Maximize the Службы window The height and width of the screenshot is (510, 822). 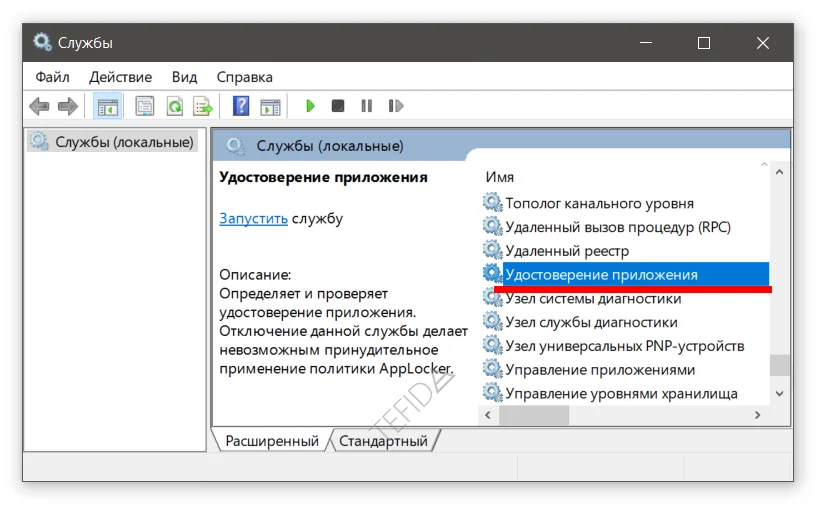tap(704, 43)
